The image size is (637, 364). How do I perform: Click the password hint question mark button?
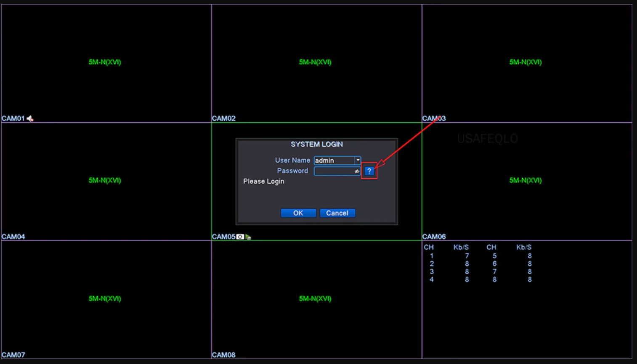[x=369, y=171]
